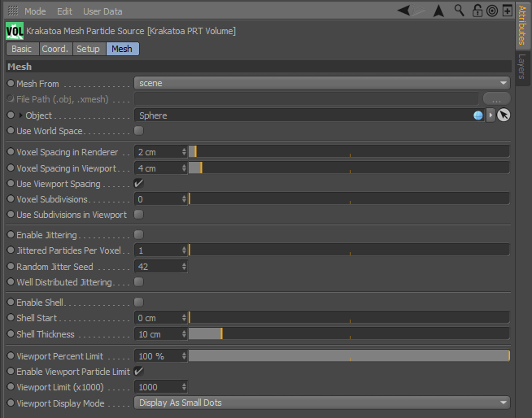Click Shell Thickness stepper arrows
The width and height of the screenshot is (532, 418).
point(184,334)
